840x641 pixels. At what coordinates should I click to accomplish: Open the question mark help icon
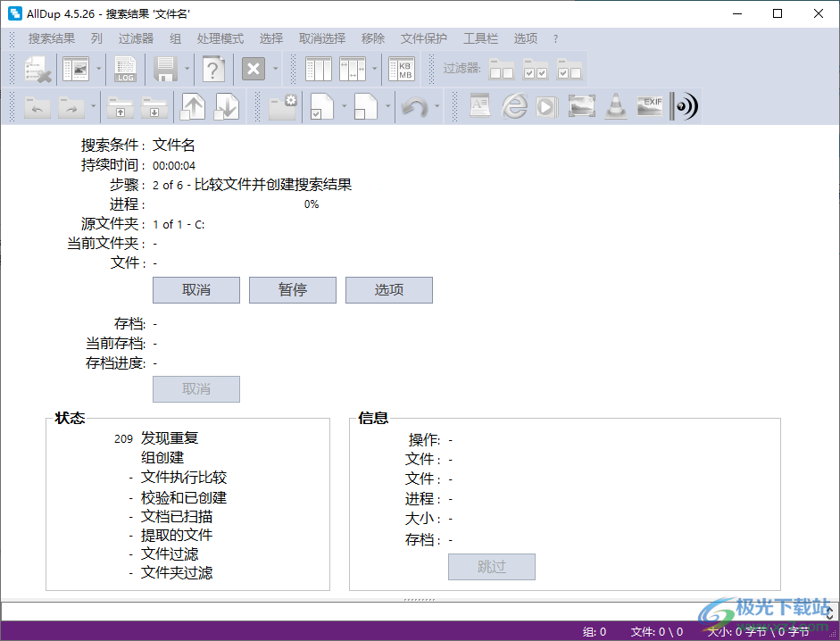(213, 69)
